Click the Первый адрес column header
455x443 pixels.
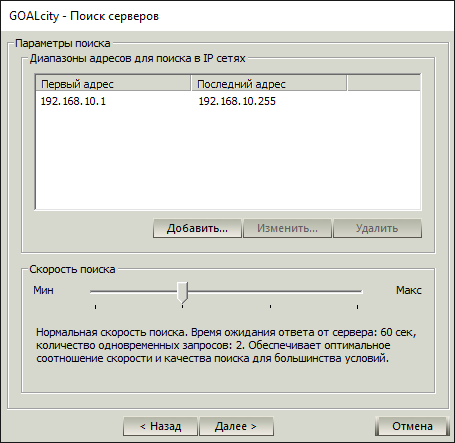(x=113, y=84)
